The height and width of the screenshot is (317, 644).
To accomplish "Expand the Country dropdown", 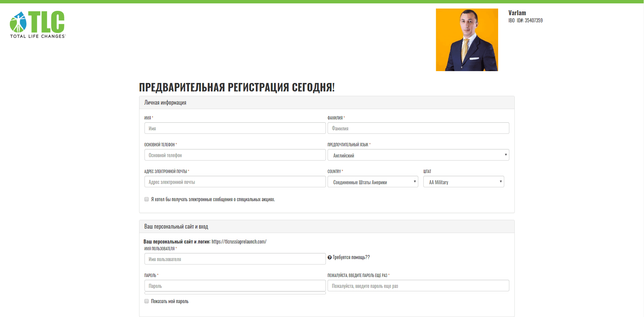I will point(373,182).
